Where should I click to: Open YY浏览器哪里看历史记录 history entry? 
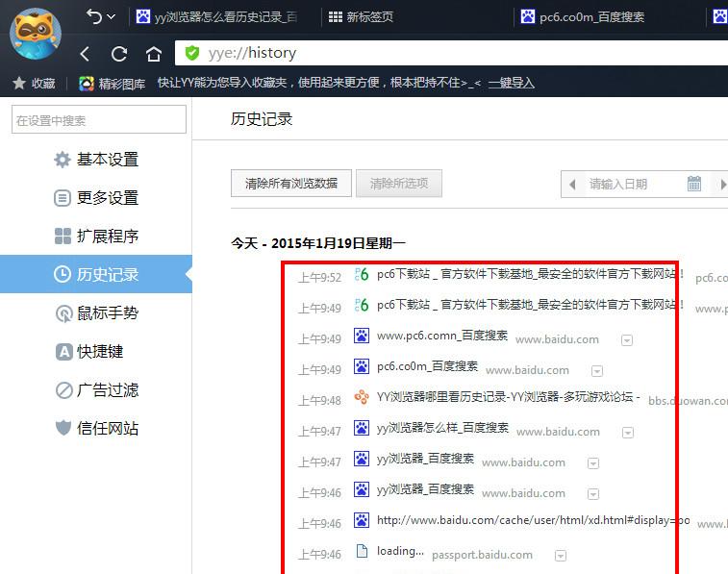coord(509,397)
